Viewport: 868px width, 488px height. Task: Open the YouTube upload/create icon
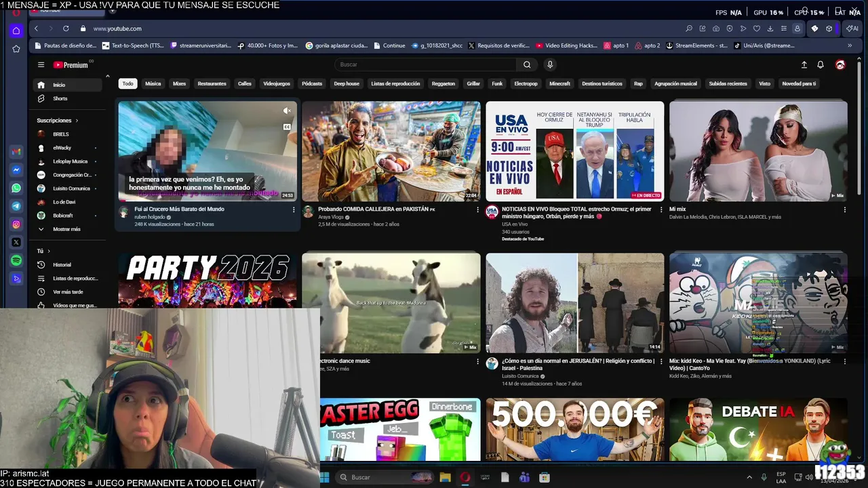[804, 64]
